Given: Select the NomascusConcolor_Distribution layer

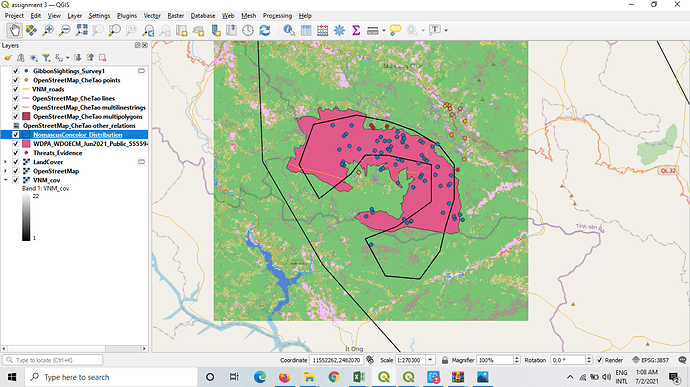Looking at the screenshot, I should coord(77,135).
